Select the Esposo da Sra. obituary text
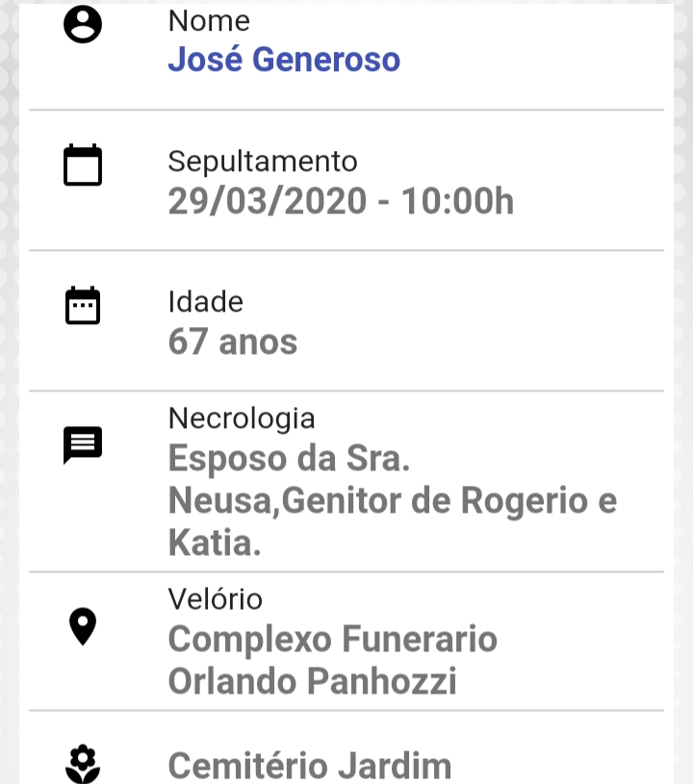The image size is (693, 784). tap(289, 459)
